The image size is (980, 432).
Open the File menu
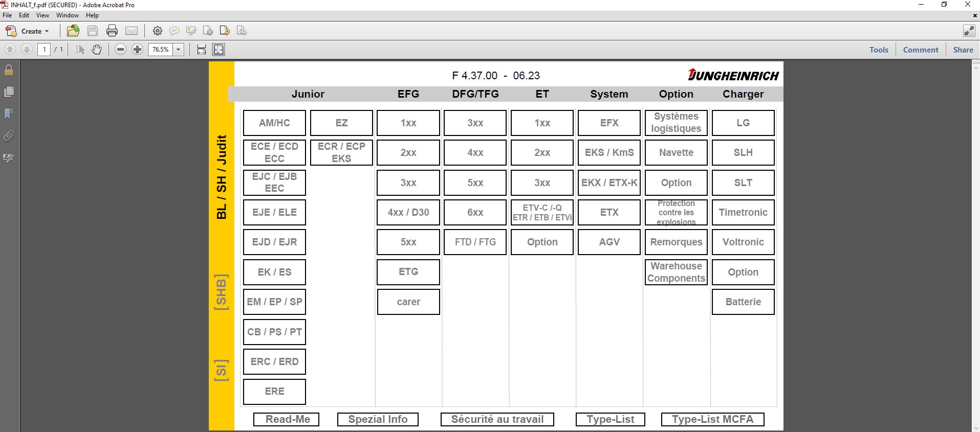click(7, 15)
